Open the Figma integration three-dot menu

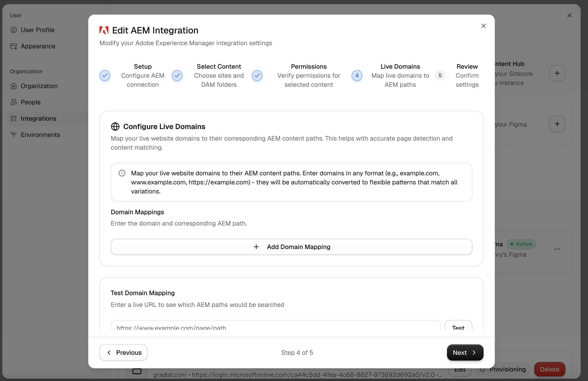click(557, 249)
